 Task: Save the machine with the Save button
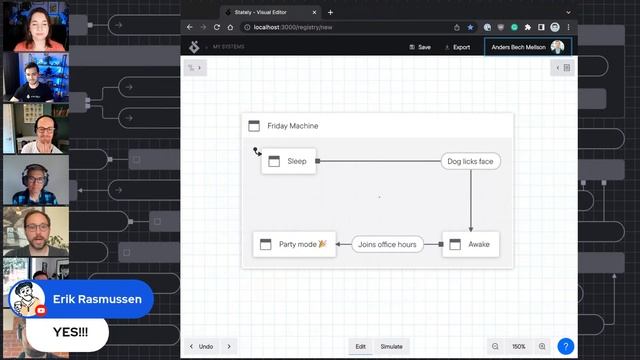click(x=420, y=47)
